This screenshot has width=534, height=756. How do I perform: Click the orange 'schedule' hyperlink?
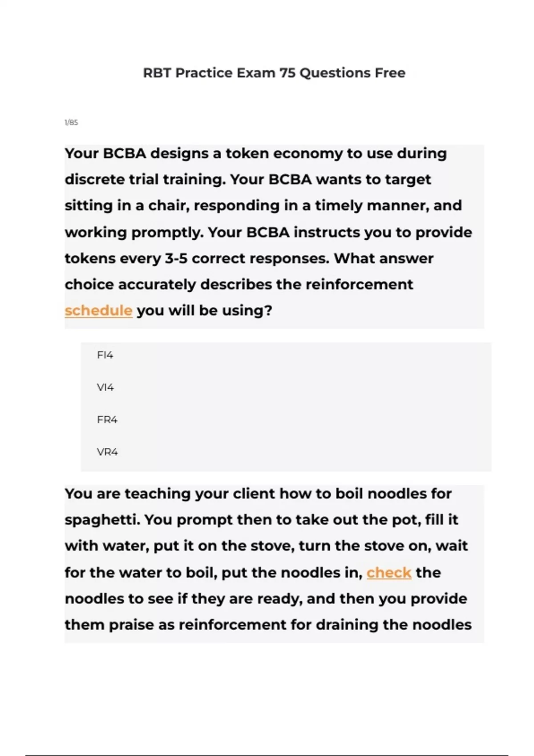98,310
